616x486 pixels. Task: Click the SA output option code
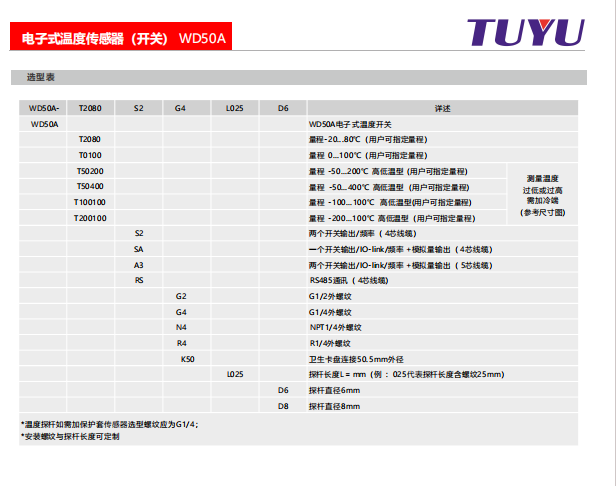[139, 248]
